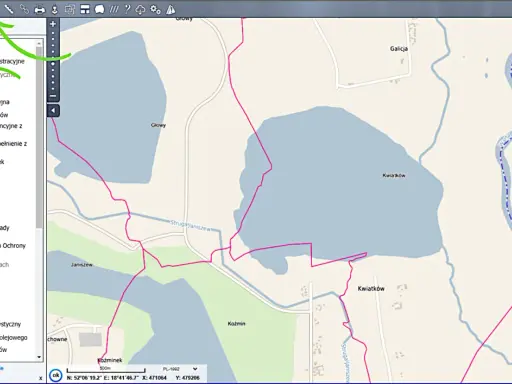Select the topmost zoom level dot

(x=53, y=33)
